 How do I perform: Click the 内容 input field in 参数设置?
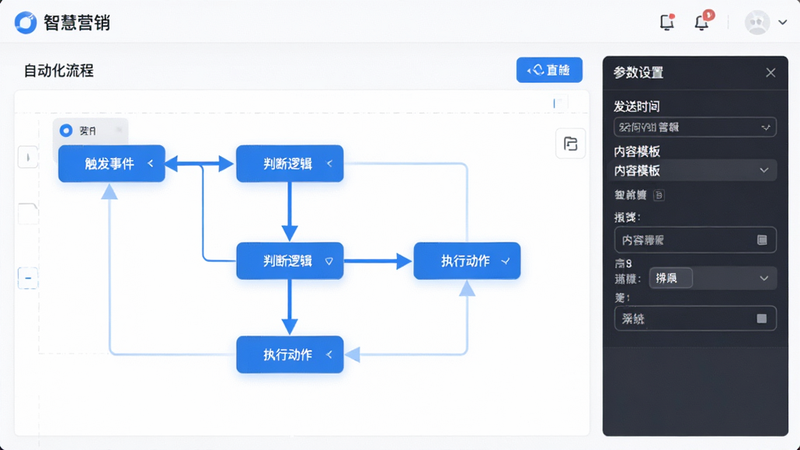tap(695, 240)
